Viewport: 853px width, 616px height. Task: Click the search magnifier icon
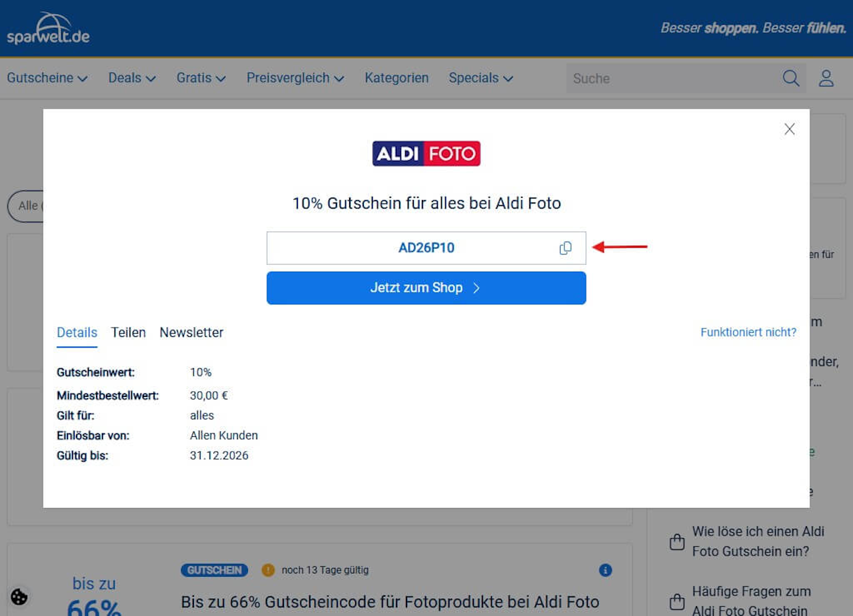(x=791, y=78)
